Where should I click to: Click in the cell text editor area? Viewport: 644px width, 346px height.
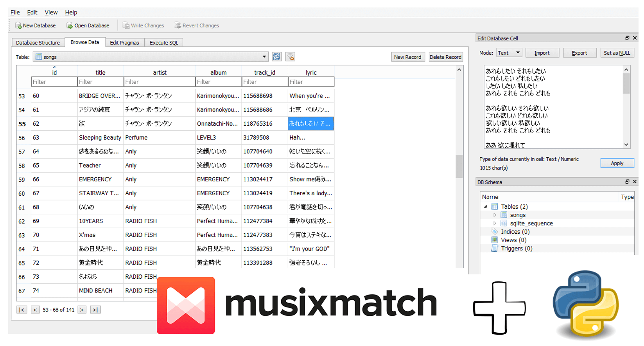coord(553,107)
